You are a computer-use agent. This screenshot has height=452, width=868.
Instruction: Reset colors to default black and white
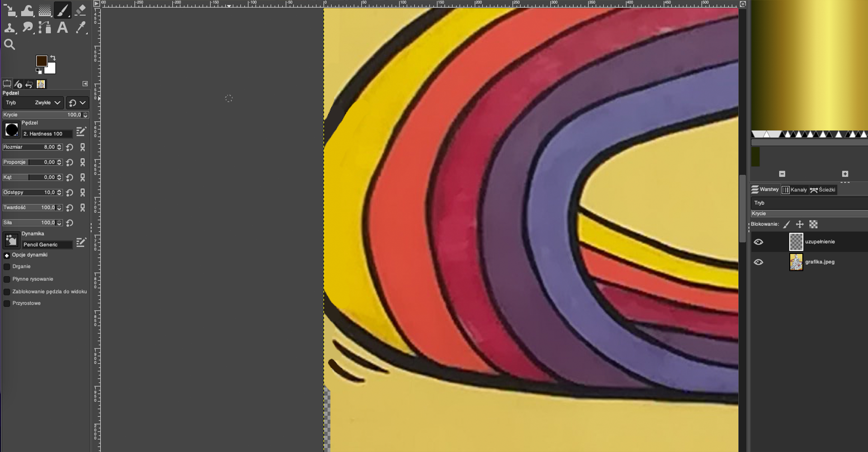click(x=38, y=71)
